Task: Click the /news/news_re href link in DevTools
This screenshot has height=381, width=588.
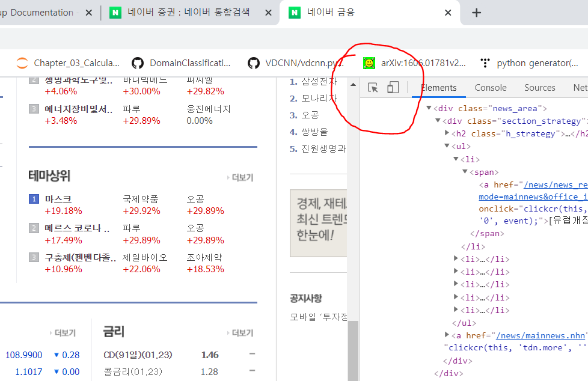Action: click(x=556, y=185)
